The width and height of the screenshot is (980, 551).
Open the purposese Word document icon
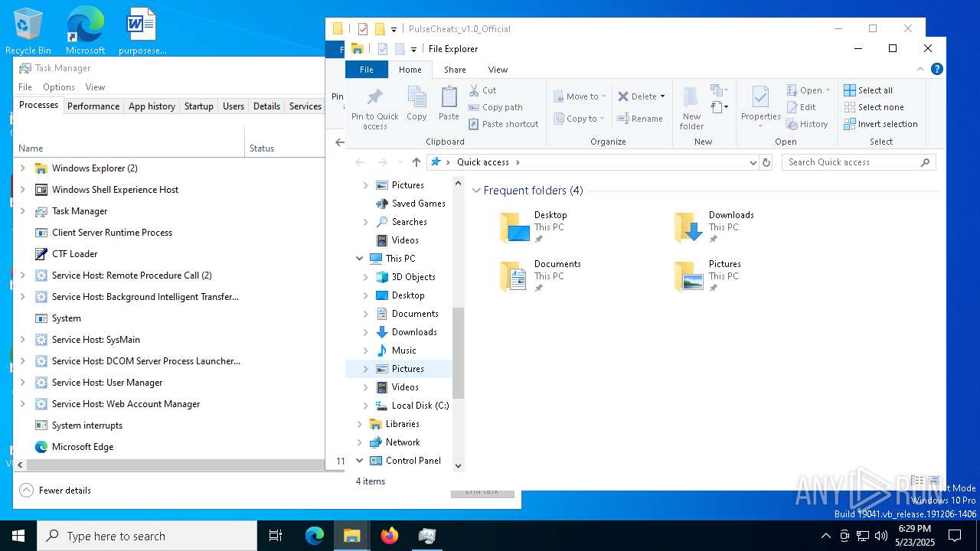coord(142,31)
